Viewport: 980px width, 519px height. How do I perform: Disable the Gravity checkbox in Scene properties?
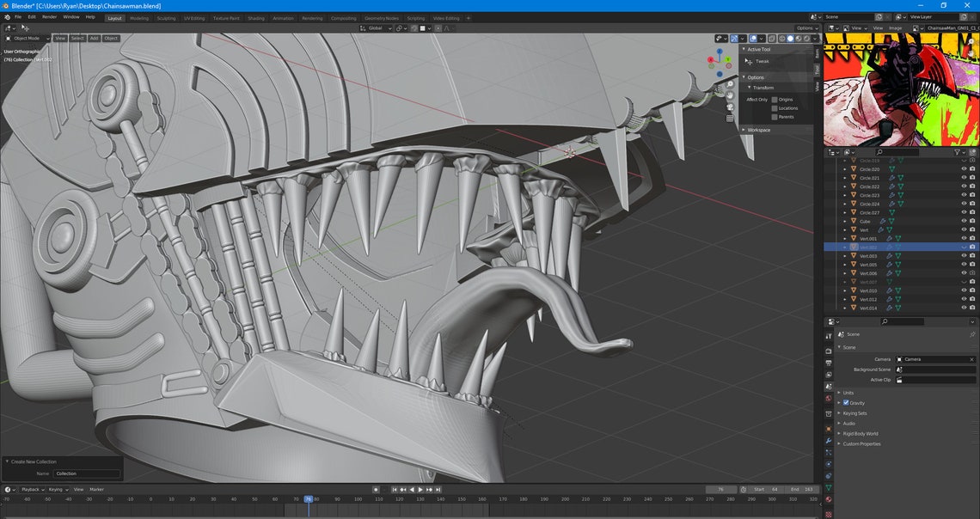(846, 403)
